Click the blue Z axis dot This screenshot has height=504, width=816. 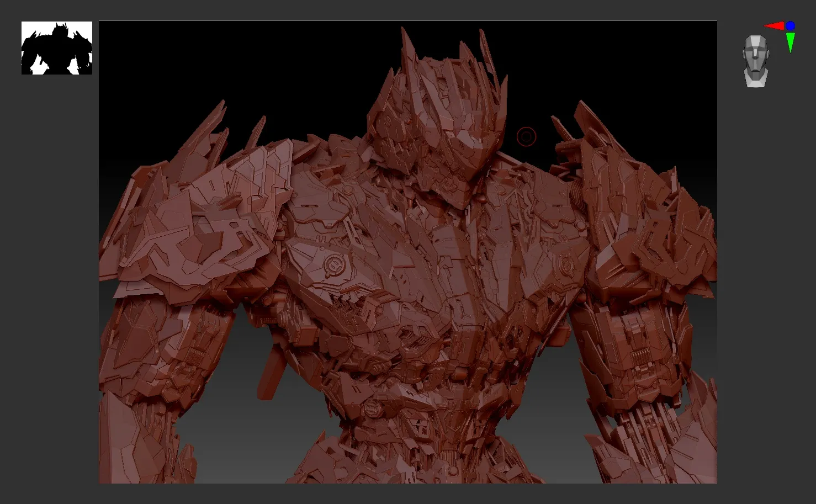(x=790, y=25)
